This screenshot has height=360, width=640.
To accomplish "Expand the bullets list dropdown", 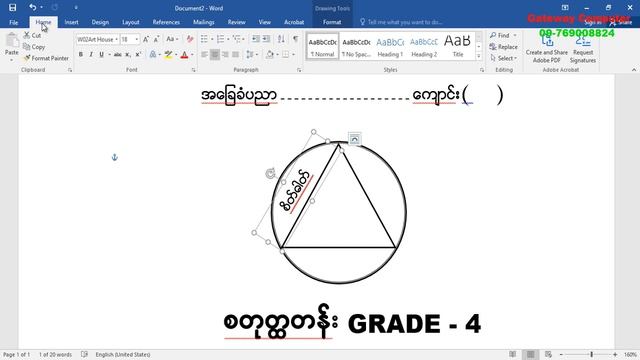I will (x=212, y=39).
